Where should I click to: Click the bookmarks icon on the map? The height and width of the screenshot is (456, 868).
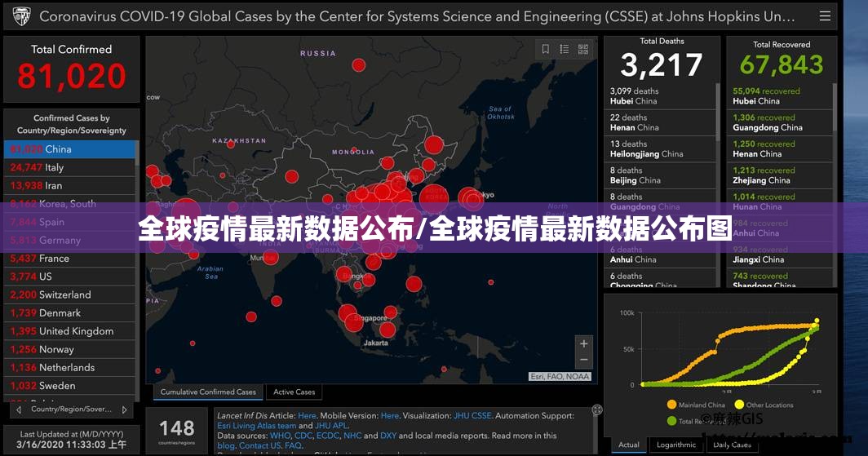pyautogui.click(x=546, y=50)
